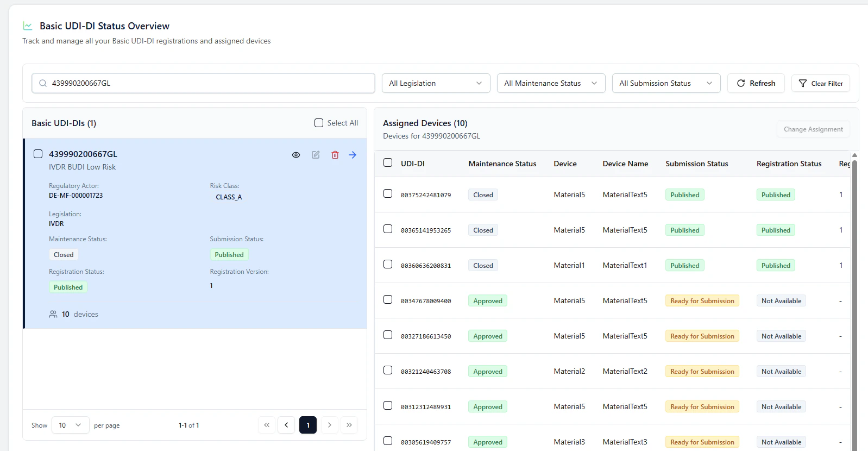Open the All Submission Status dropdown
868x451 pixels.
(666, 83)
